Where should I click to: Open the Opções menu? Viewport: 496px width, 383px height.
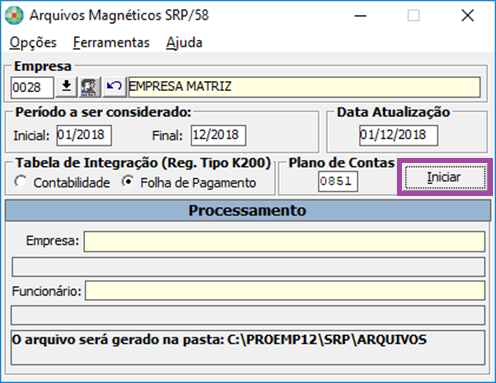pyautogui.click(x=33, y=43)
